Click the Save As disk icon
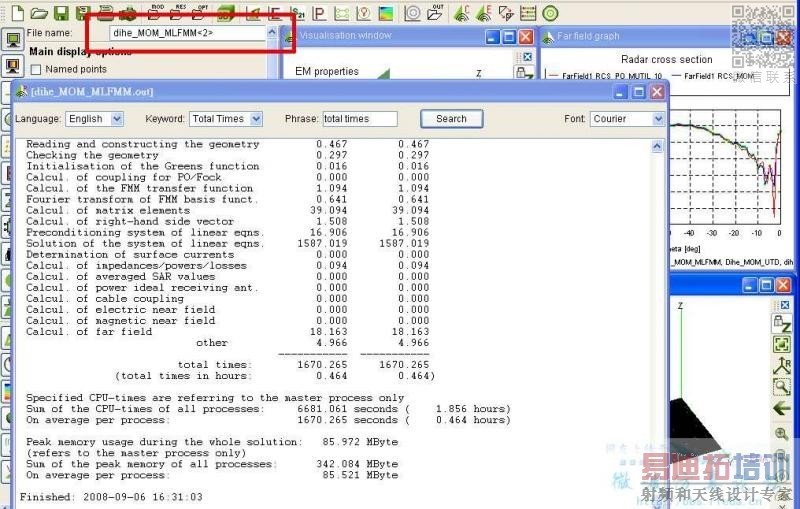Screen dimensions: 800x509 click(x=83, y=13)
